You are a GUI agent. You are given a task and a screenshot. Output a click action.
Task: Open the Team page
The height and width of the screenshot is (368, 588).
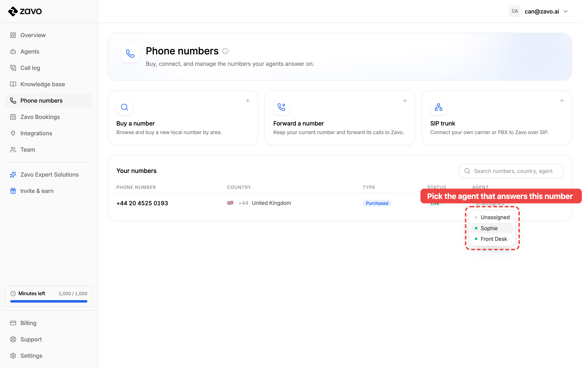[x=49, y=149]
